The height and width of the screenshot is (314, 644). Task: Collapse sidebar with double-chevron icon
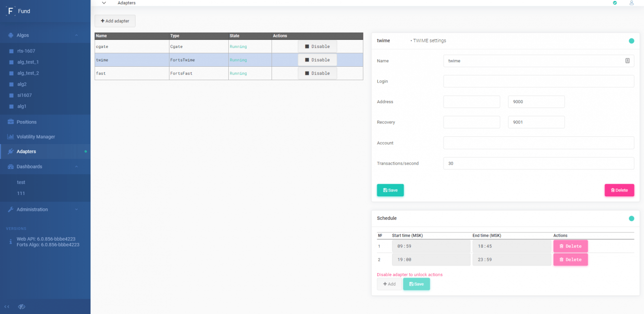coord(7,306)
